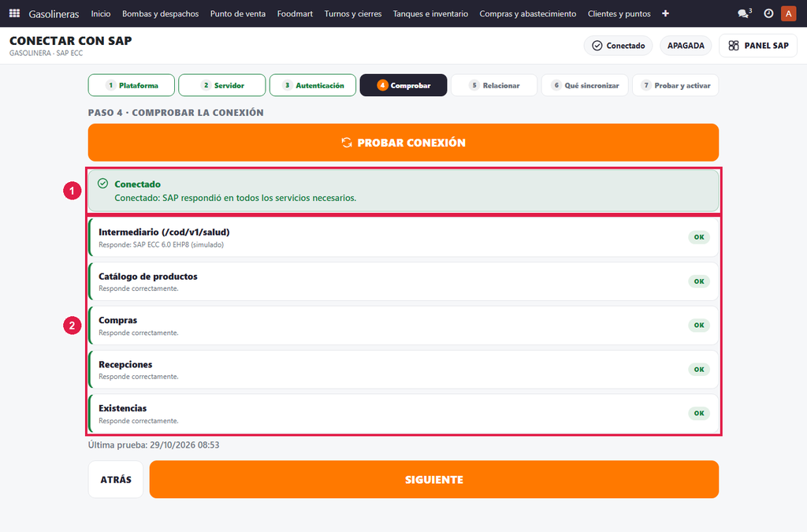Screen dimensions: 807x532
Task: Select step 4 Comprobar
Action: [x=403, y=85]
